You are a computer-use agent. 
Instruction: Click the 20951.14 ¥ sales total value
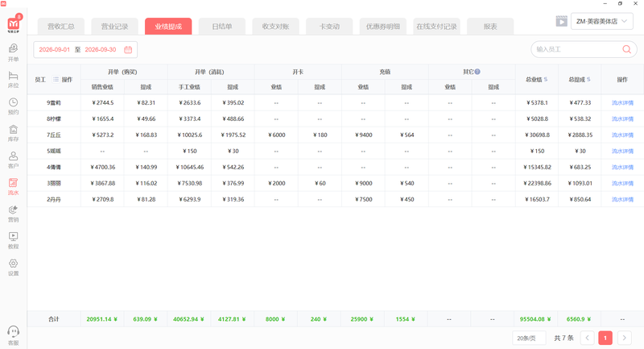pyautogui.click(x=102, y=319)
